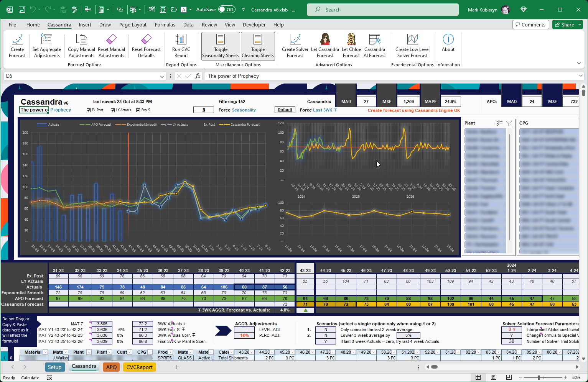This screenshot has width=588, height=382.
Task: Open the Cust column filter dropdown
Action: 130,352
